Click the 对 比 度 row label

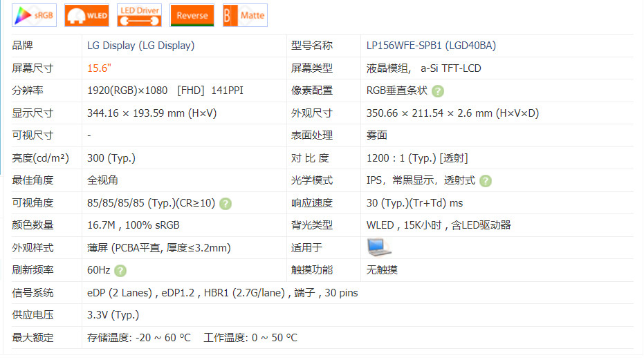310,158
